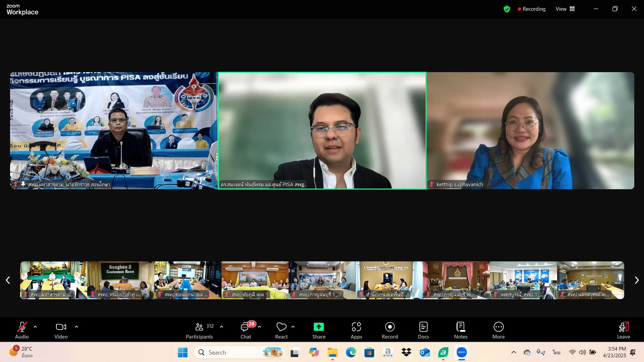This screenshot has height=362, width=644.
Task: Restore down the Zoom window
Action: tap(615, 9)
